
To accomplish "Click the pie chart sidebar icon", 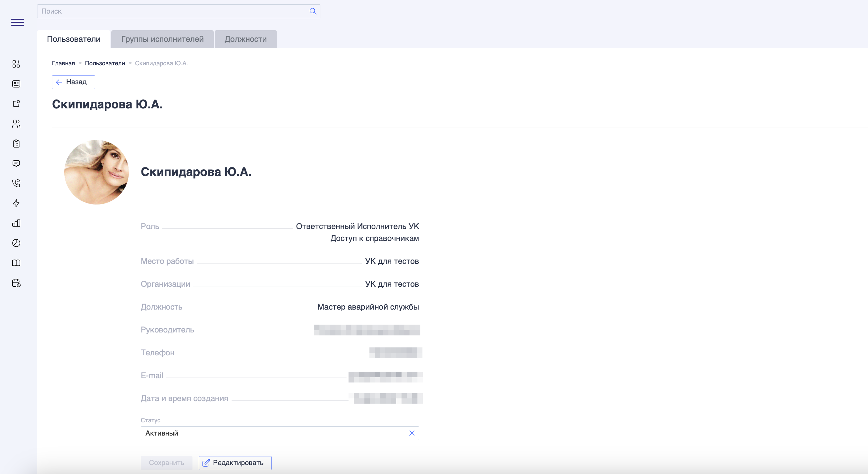I will (x=16, y=243).
